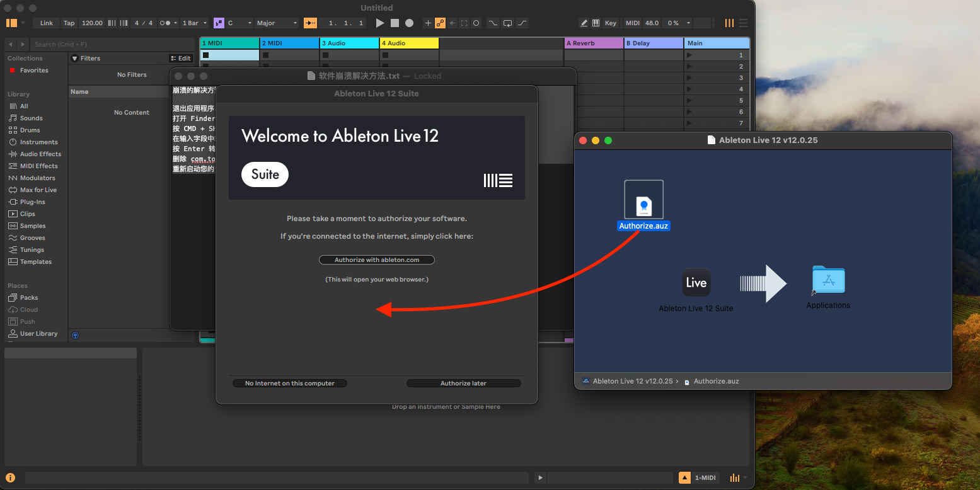Switch to Arrangement View selector icon
This screenshot has width=980, height=490.
pos(744,23)
